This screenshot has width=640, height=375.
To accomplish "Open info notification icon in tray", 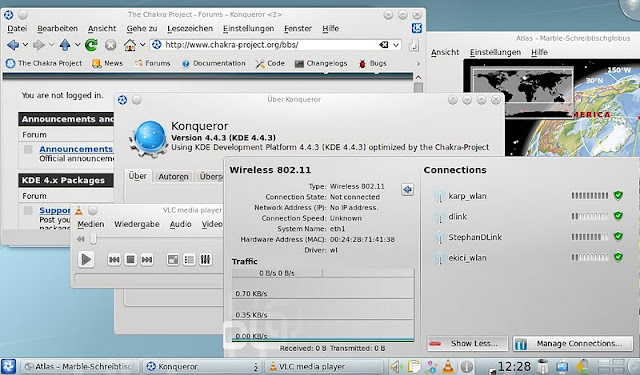I will point(466,367).
